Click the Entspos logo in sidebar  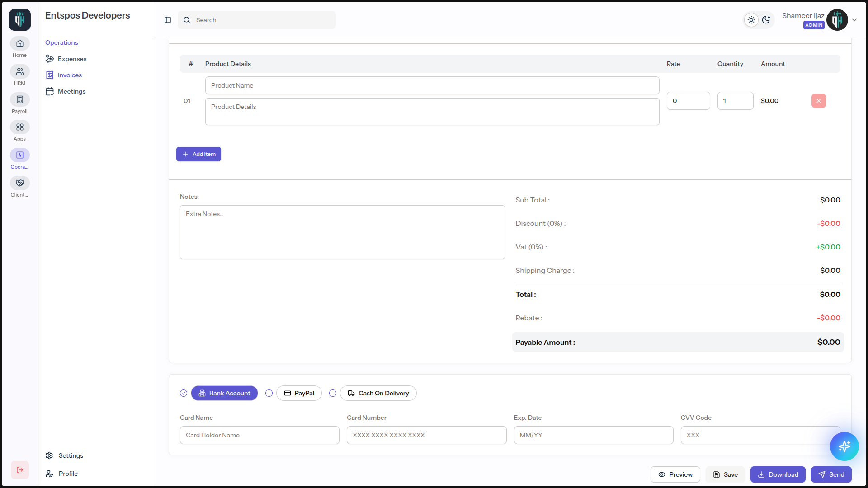click(x=20, y=20)
